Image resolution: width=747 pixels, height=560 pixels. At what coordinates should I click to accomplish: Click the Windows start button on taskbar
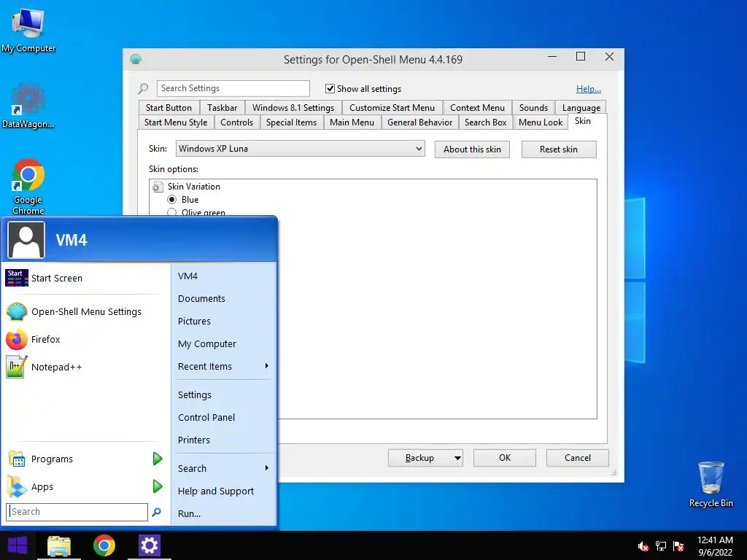[x=18, y=545]
